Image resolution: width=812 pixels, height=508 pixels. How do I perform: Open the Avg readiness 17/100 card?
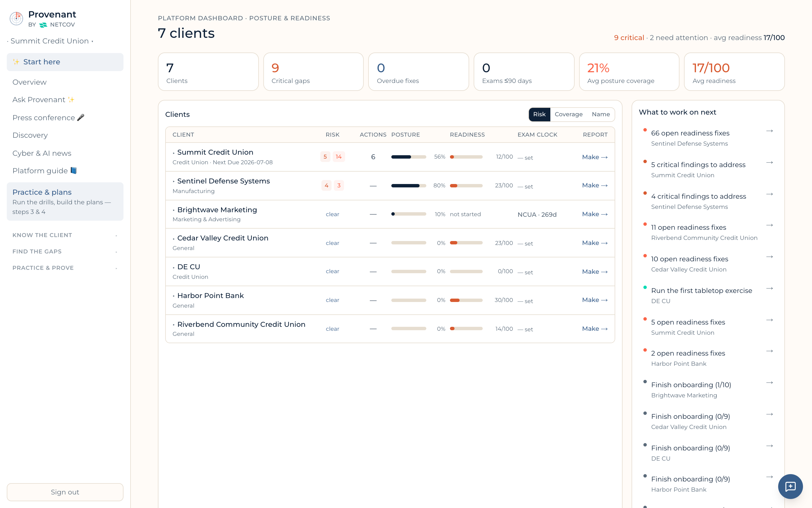tap(734, 72)
